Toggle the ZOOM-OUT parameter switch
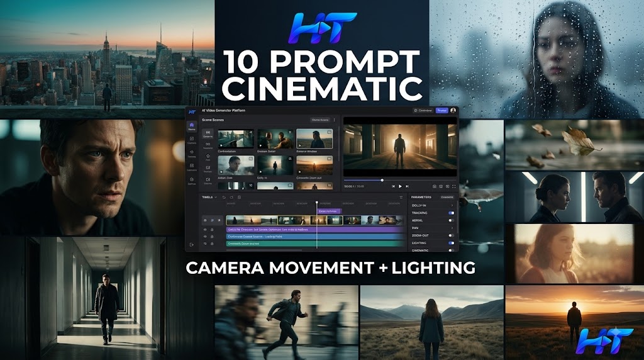This screenshot has height=360, width=644. point(451,235)
